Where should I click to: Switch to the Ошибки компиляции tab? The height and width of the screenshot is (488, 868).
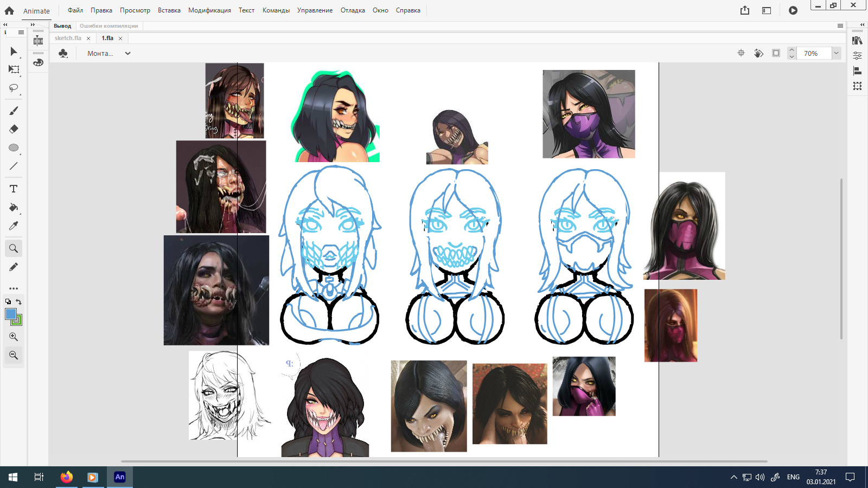108,26
